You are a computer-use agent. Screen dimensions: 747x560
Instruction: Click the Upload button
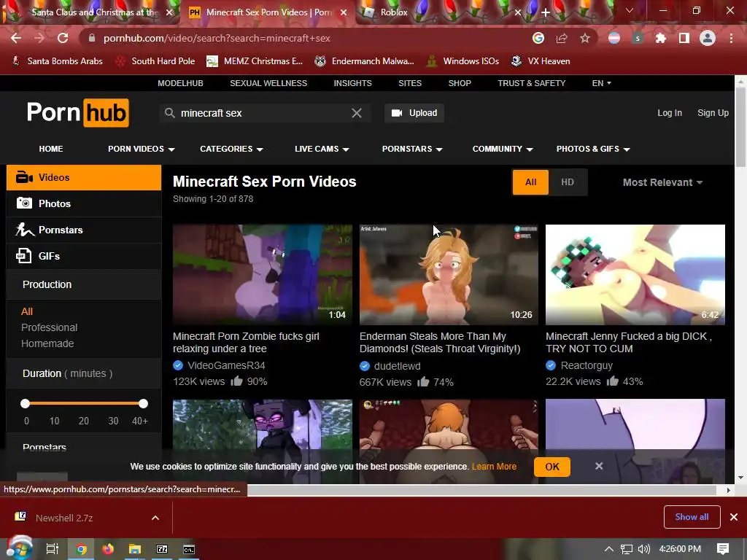point(414,113)
